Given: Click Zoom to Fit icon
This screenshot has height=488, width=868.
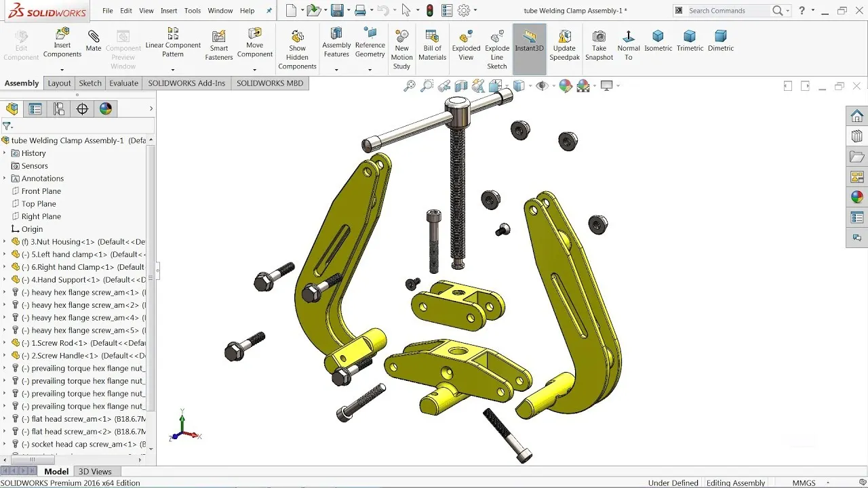Looking at the screenshot, I should (410, 86).
